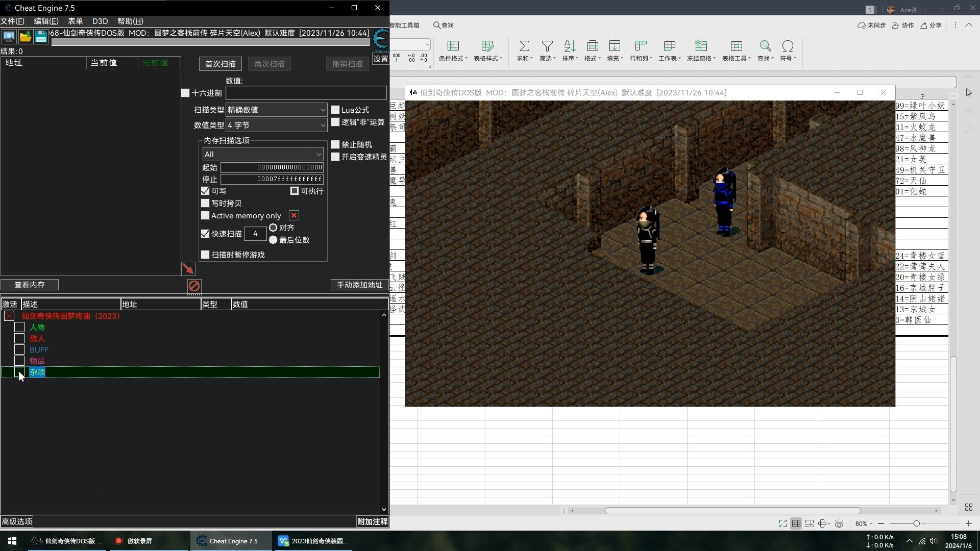Open 条件格式 conditional formatting icon
Image resolution: width=980 pixels, height=551 pixels.
click(453, 46)
